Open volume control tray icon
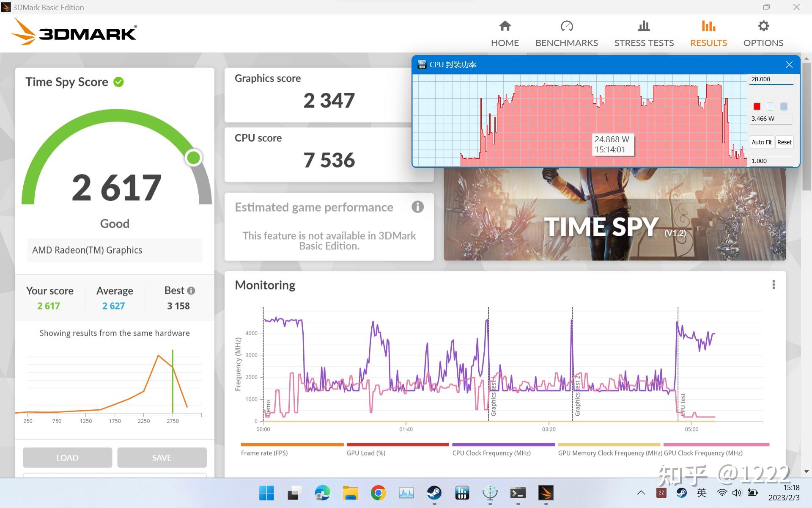The width and height of the screenshot is (812, 508). pos(737,492)
